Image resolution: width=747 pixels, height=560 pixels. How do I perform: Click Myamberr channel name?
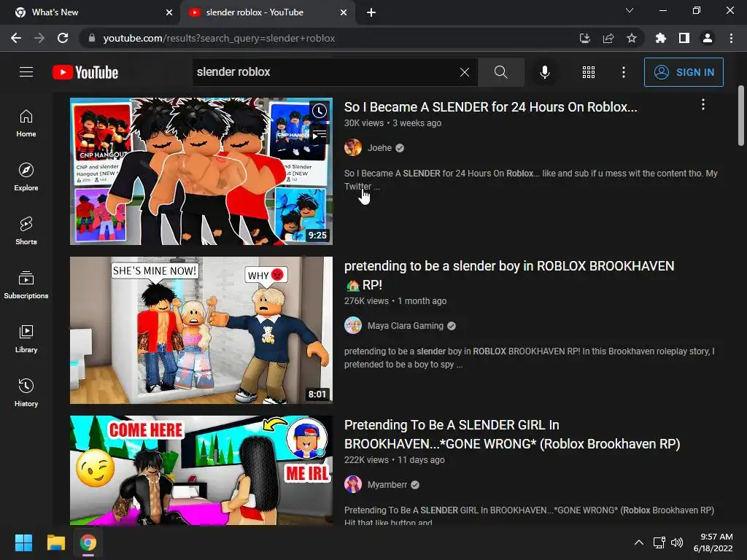point(387,485)
